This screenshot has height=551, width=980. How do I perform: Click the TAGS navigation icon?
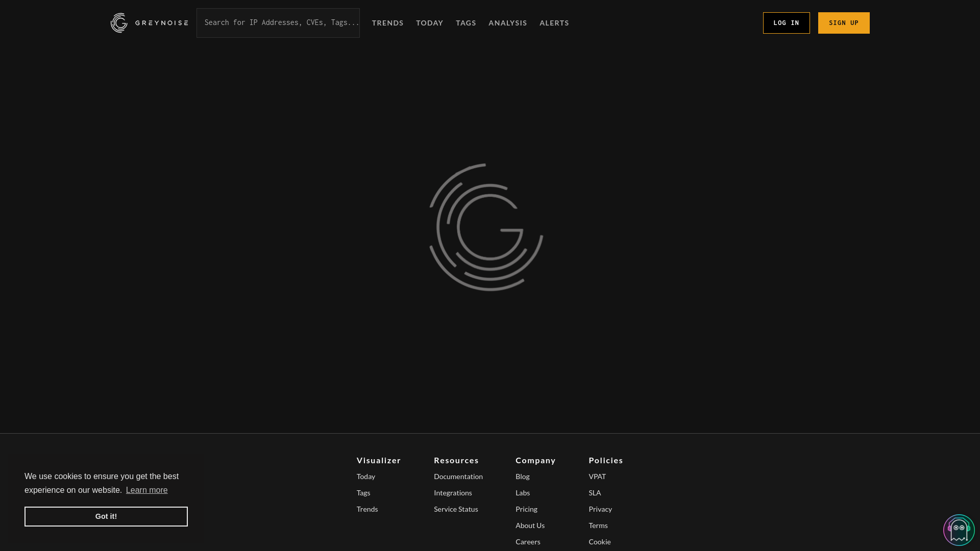point(466,23)
